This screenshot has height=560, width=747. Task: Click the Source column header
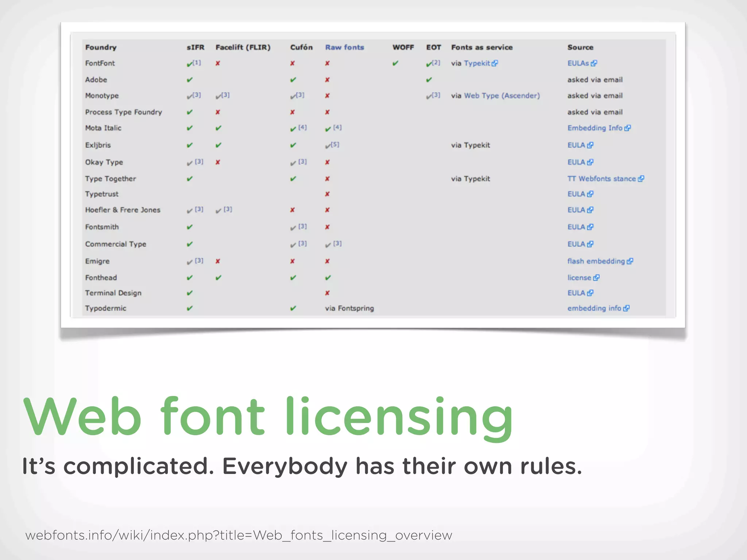(580, 47)
